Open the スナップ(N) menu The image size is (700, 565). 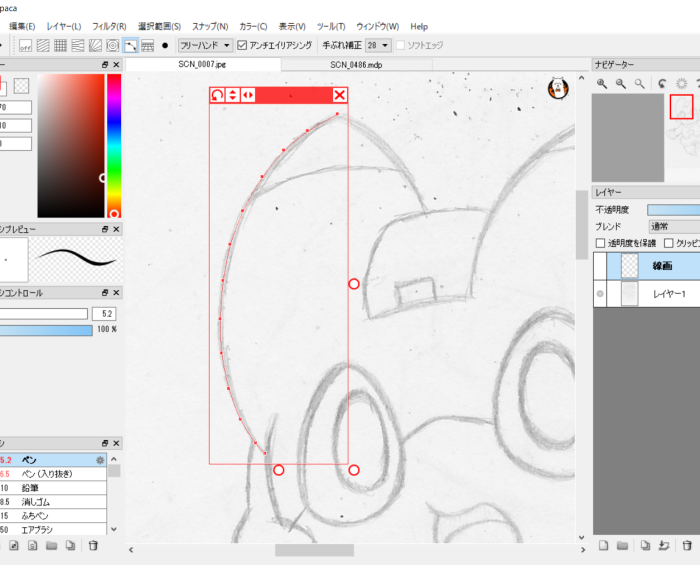tap(210, 26)
